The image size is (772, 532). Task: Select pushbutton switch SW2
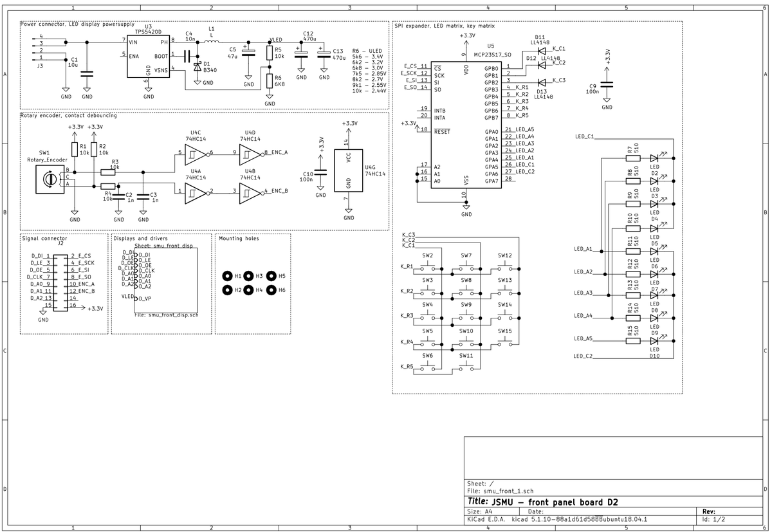428,265
